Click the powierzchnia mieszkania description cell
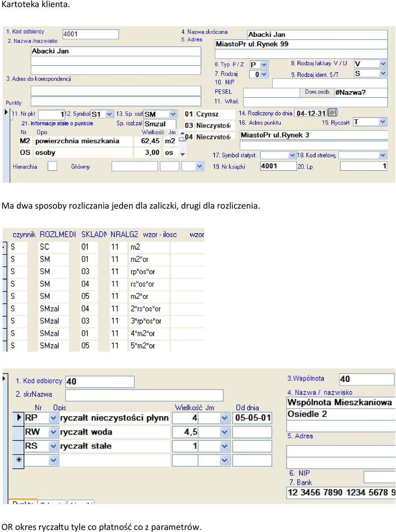The width and height of the screenshot is (396, 532). [x=82, y=141]
